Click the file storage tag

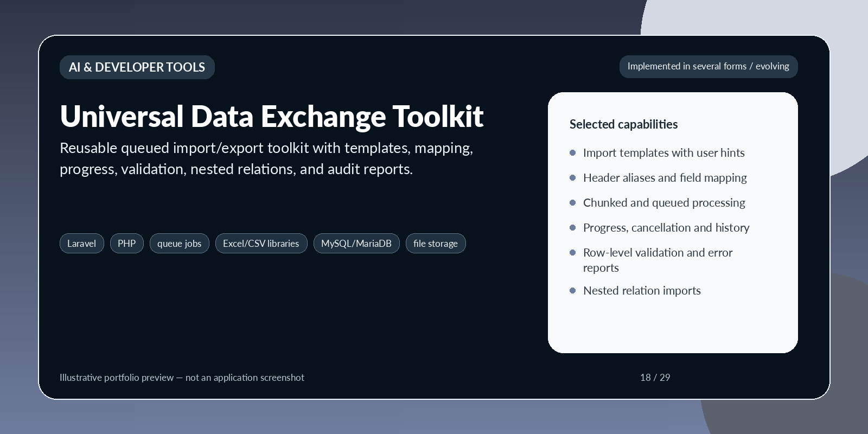tap(436, 243)
